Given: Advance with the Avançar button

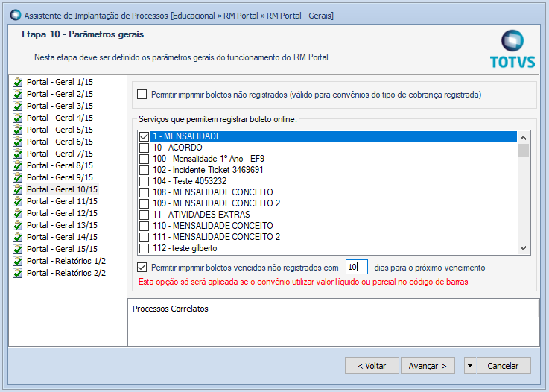Looking at the screenshot, I should 428,366.
